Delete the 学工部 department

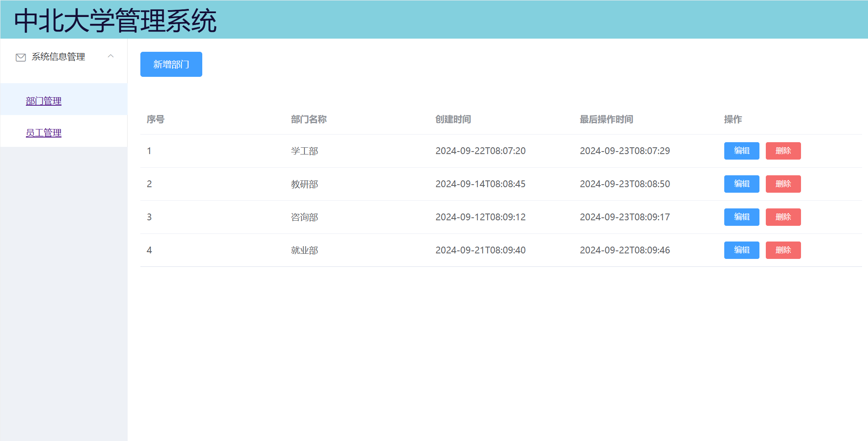pyautogui.click(x=783, y=151)
